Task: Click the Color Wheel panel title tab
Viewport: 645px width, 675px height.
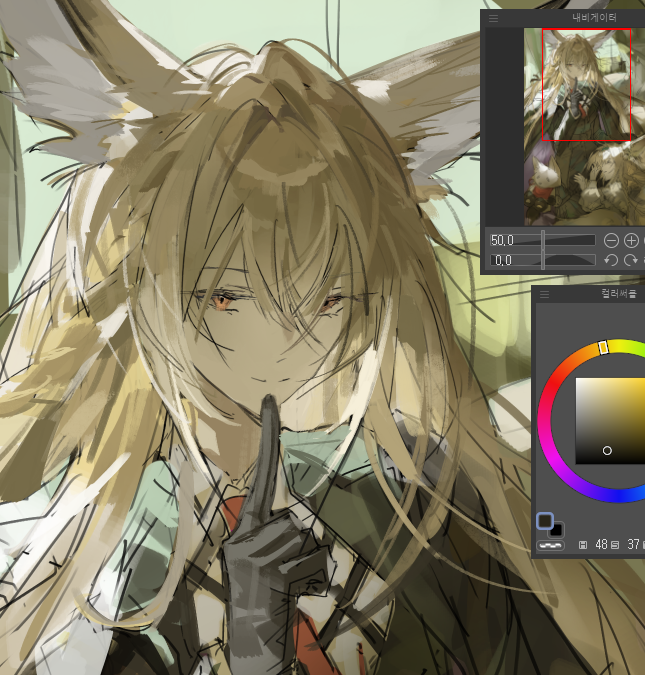Action: click(x=619, y=294)
